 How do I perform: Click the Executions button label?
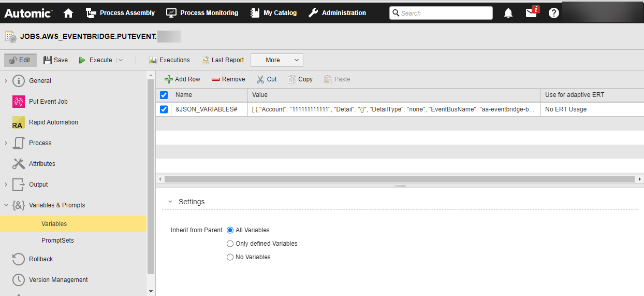tap(174, 60)
